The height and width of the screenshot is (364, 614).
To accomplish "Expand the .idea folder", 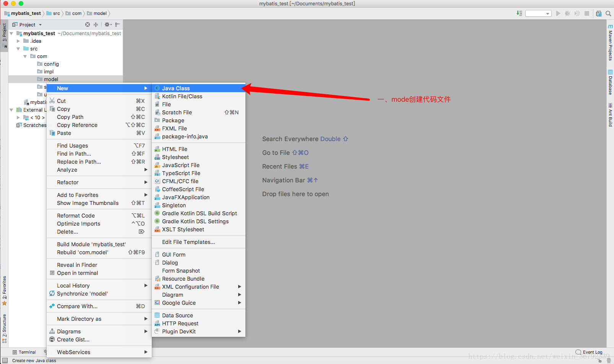I will pos(18,41).
